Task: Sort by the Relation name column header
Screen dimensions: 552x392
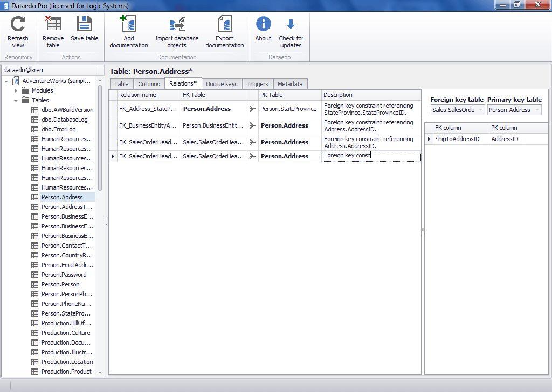Action: (149, 95)
